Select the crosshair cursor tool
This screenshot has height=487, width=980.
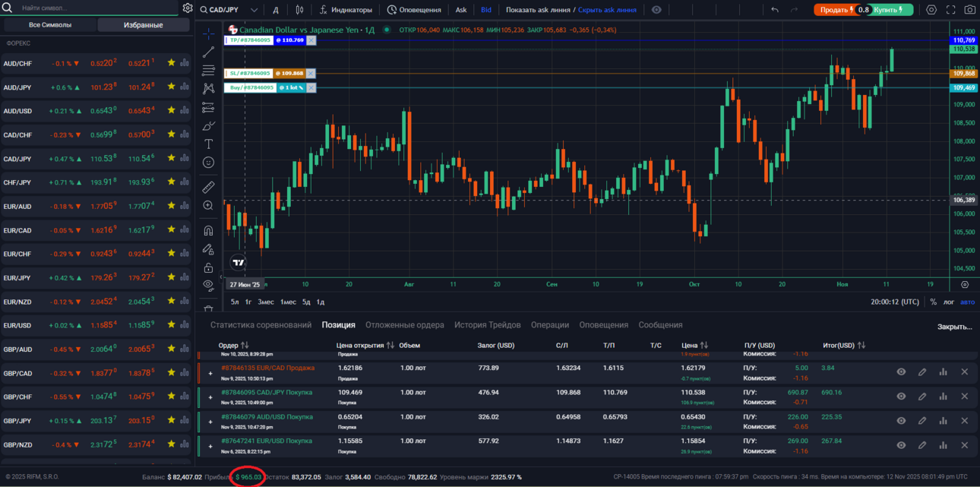(x=208, y=34)
